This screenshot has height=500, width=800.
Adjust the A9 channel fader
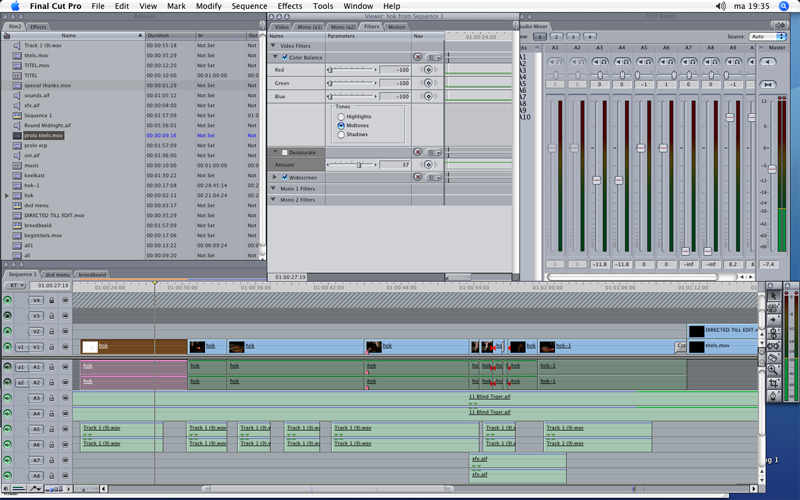click(730, 117)
